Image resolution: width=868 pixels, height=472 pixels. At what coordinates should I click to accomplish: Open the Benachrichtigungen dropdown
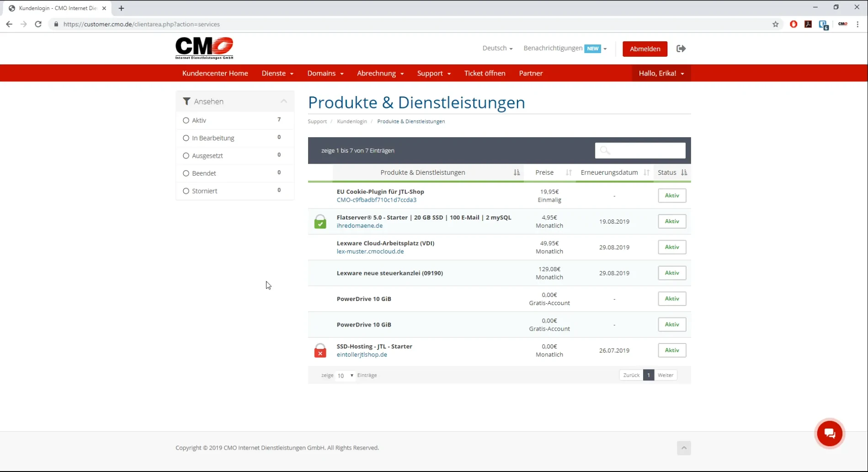pyautogui.click(x=565, y=48)
